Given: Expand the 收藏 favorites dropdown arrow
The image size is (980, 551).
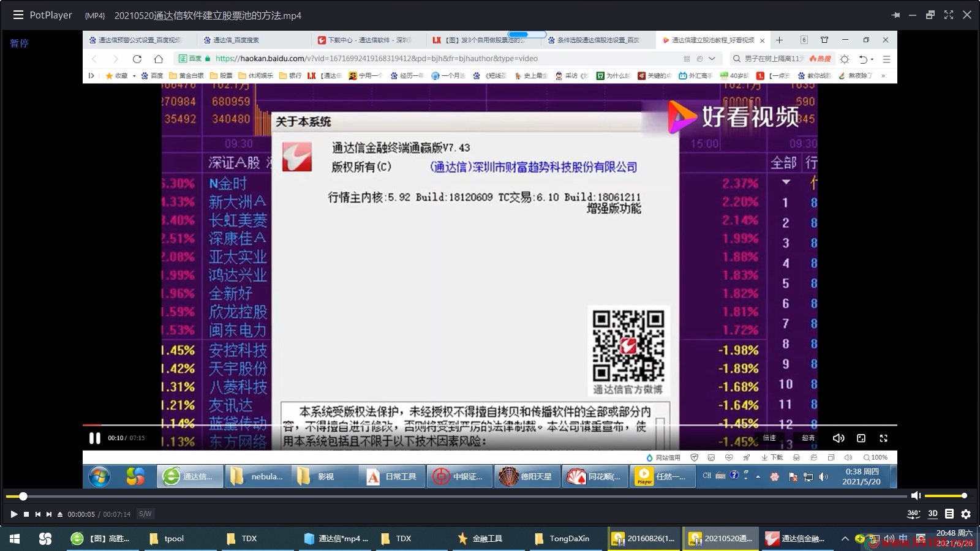Looking at the screenshot, I should [x=134, y=76].
